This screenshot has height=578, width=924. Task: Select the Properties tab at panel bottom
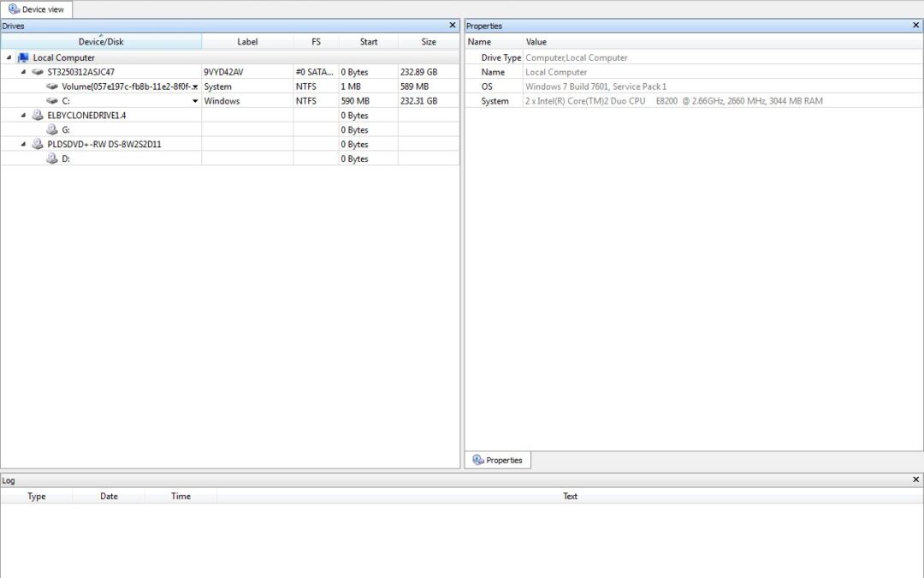click(497, 460)
